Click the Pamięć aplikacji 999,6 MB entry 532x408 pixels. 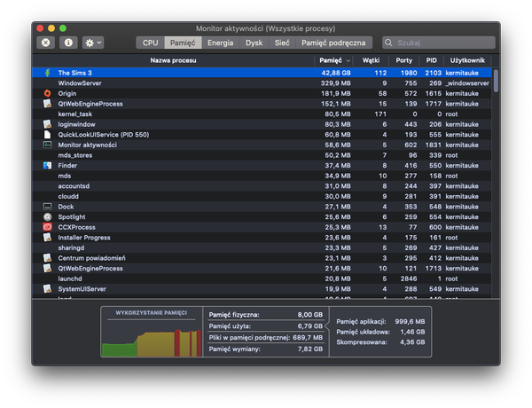click(x=380, y=321)
